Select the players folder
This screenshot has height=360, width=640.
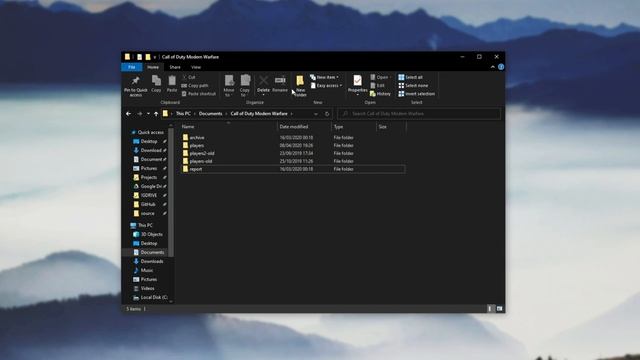pos(292,145)
